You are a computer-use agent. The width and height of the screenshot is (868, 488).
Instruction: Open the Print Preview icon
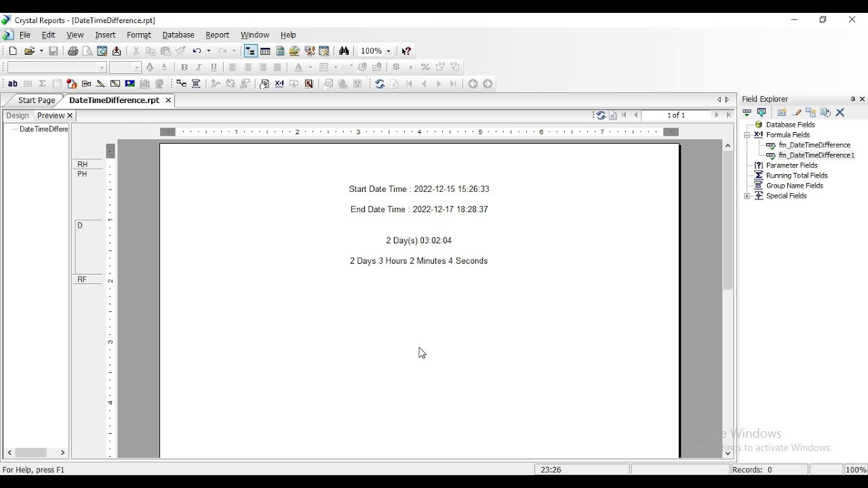pyautogui.click(x=87, y=51)
